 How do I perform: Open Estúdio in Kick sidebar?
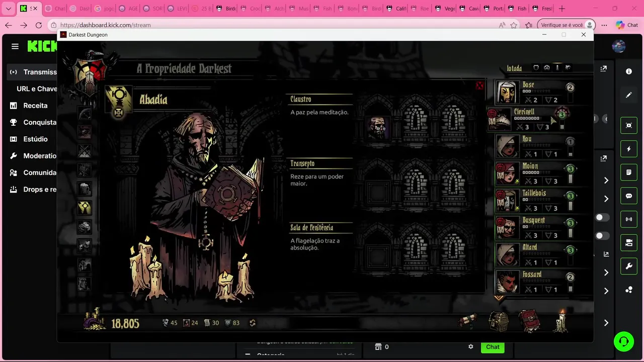[29, 139]
